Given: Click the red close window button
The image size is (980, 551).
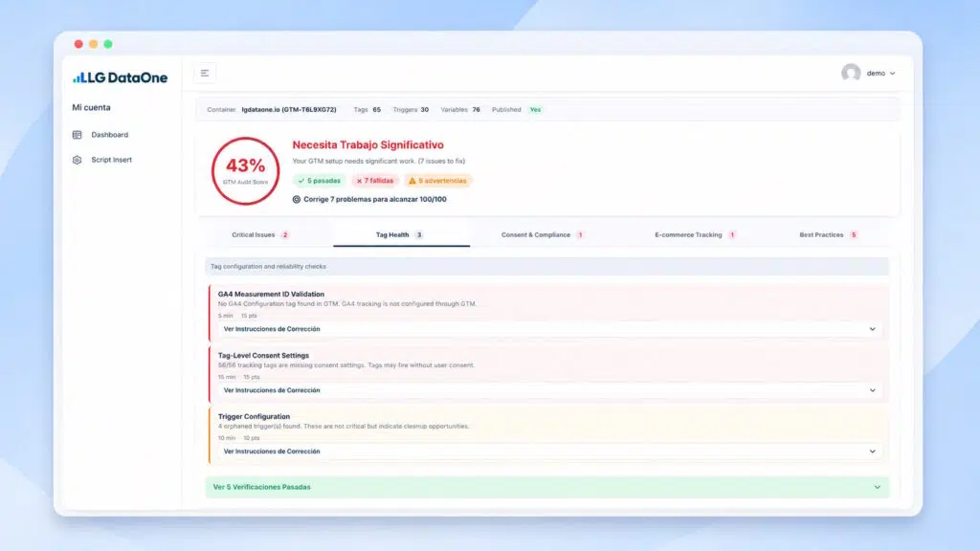Looking at the screenshot, I should pyautogui.click(x=78, y=44).
